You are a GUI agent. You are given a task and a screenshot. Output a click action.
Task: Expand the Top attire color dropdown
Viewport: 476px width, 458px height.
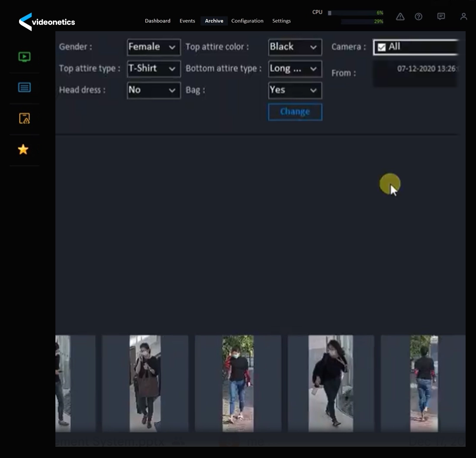pos(295,47)
